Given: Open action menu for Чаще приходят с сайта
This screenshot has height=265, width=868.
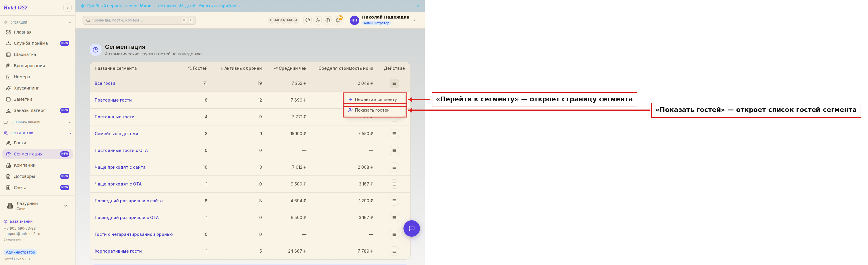Looking at the screenshot, I should point(394,167).
